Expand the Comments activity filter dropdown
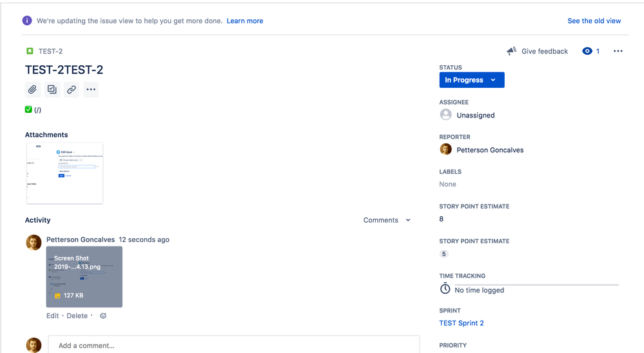Screen dimensions: 644x353 pyautogui.click(x=387, y=220)
